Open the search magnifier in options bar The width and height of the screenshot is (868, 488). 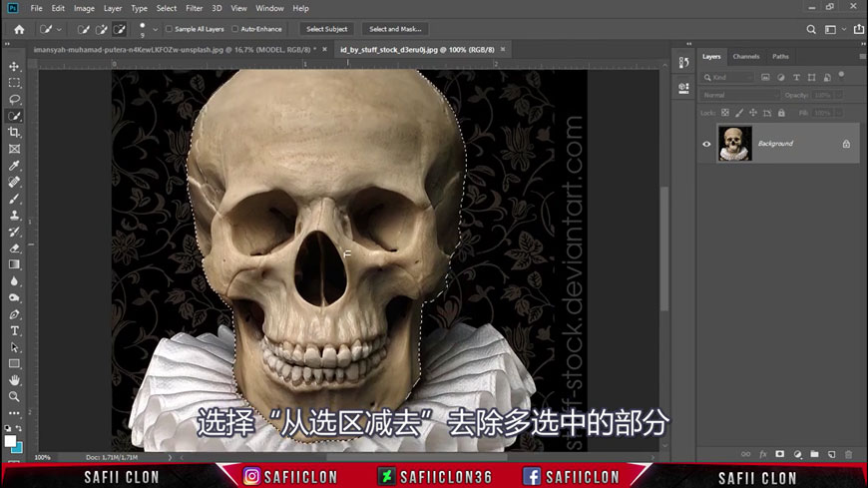pyautogui.click(x=811, y=29)
